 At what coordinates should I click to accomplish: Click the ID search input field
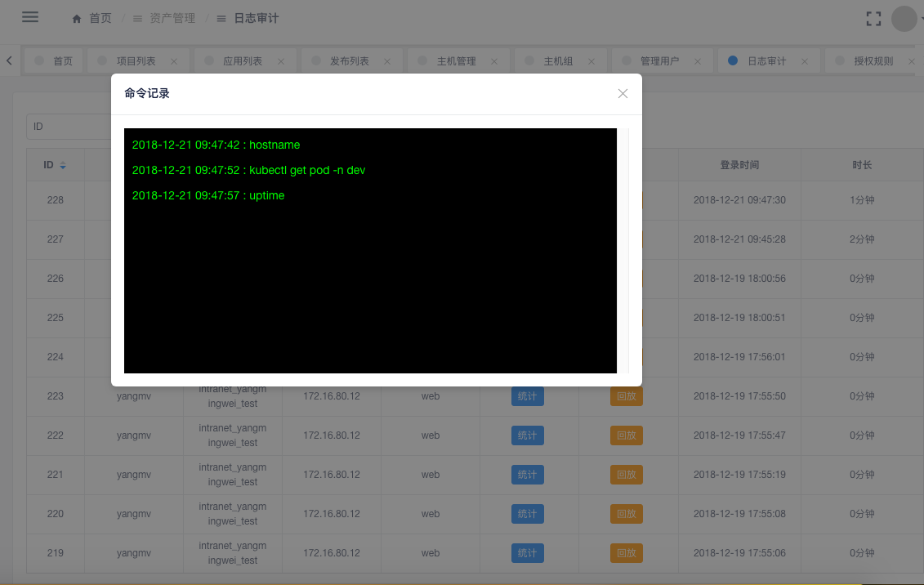tap(69, 127)
